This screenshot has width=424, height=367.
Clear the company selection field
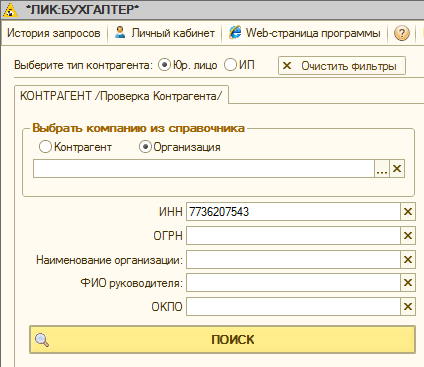[397, 169]
